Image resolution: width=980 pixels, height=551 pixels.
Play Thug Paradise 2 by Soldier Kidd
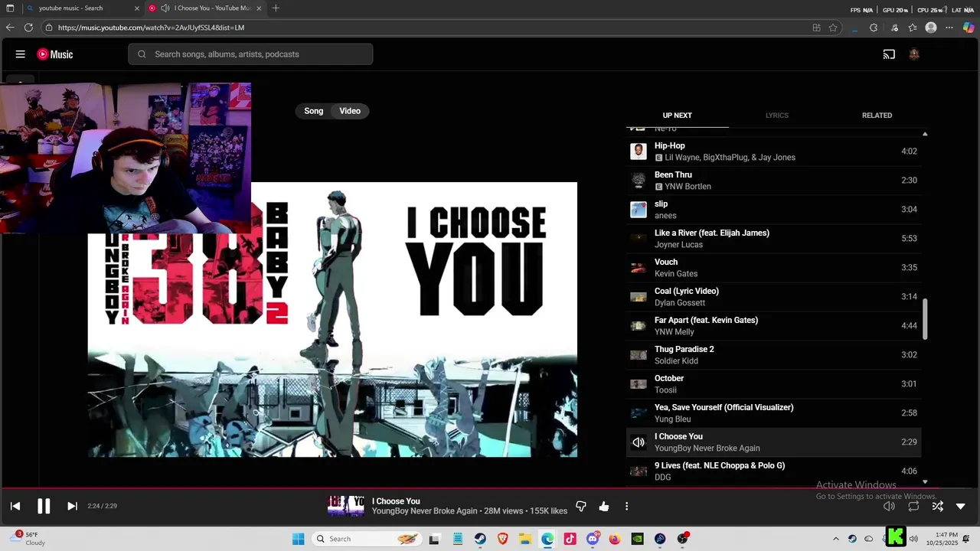pos(774,355)
